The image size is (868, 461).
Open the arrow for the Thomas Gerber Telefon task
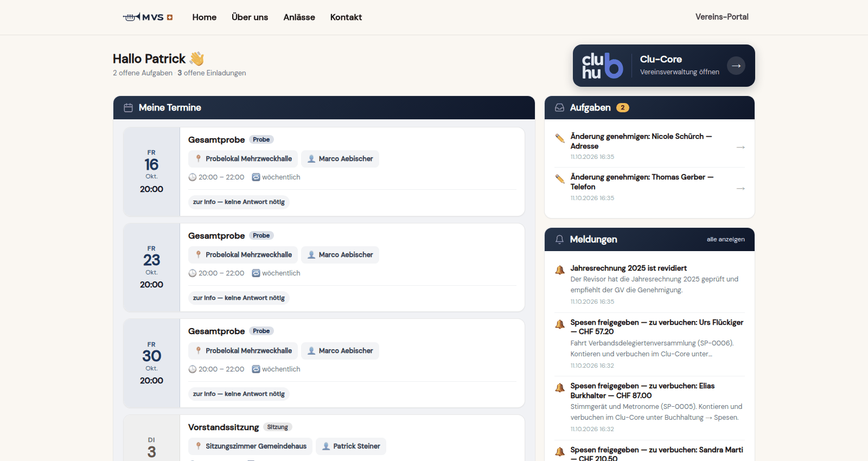click(x=741, y=188)
